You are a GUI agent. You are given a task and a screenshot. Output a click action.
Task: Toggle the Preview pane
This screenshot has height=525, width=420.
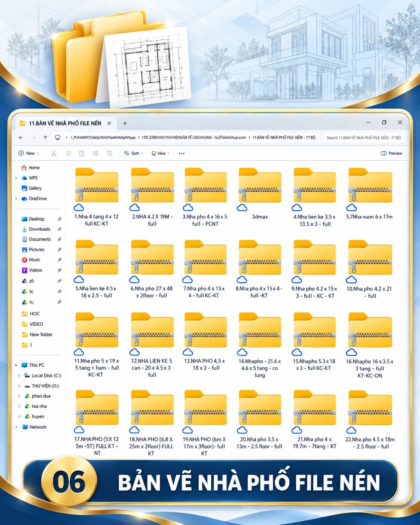click(392, 153)
